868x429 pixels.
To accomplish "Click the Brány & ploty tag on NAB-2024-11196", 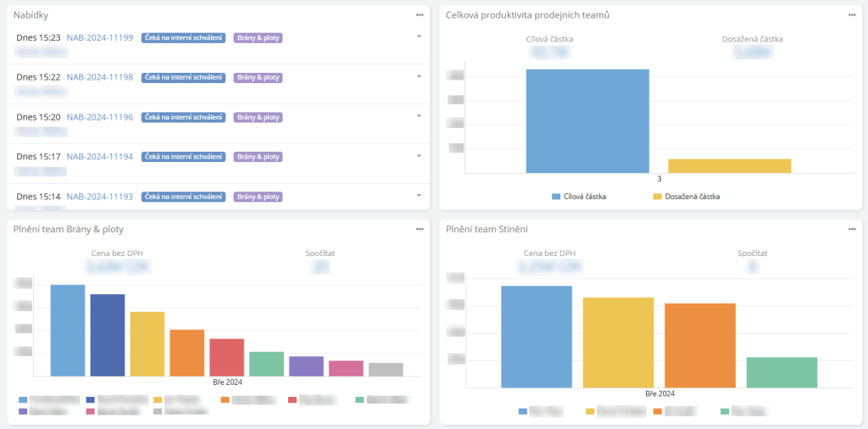I will click(x=259, y=117).
